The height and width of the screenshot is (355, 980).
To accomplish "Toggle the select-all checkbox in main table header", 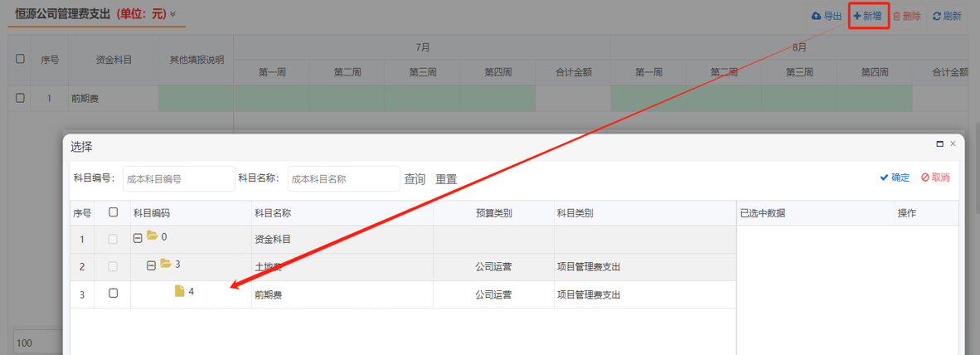I will 20,59.
